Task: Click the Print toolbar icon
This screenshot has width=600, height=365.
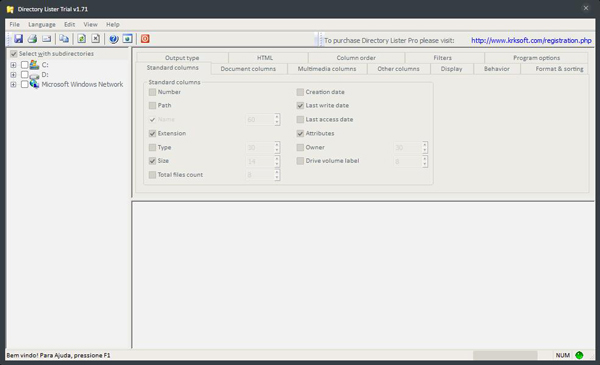Action: point(33,39)
